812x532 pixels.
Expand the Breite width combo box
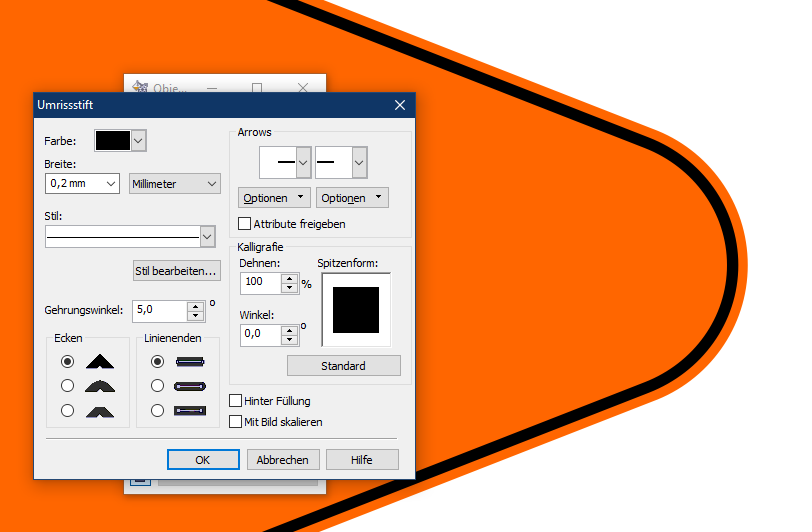[x=110, y=184]
